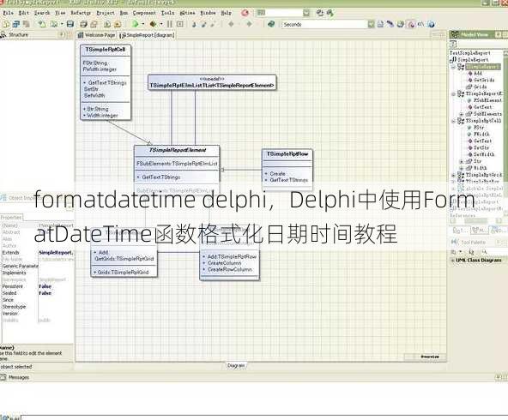
Task: Click the Stereotype property row
Action: click(x=37, y=306)
